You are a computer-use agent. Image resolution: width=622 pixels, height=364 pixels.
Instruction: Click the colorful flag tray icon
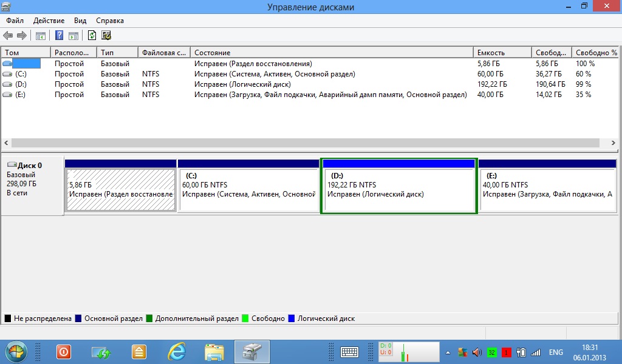pos(462,352)
